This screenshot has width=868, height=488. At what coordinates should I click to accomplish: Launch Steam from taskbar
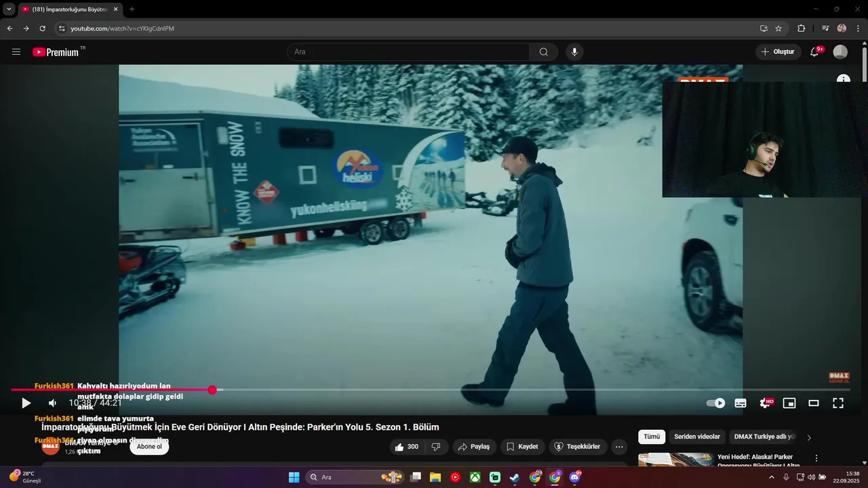(515, 477)
